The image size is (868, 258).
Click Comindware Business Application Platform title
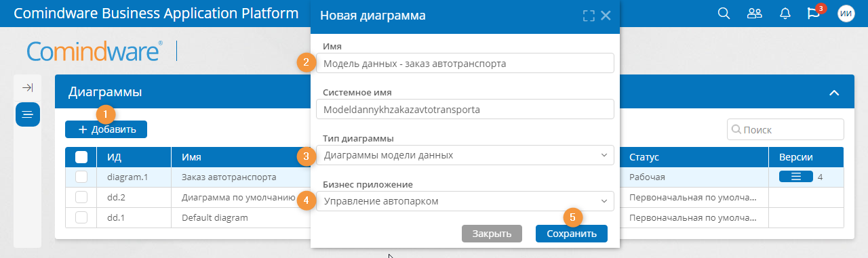[155, 14]
